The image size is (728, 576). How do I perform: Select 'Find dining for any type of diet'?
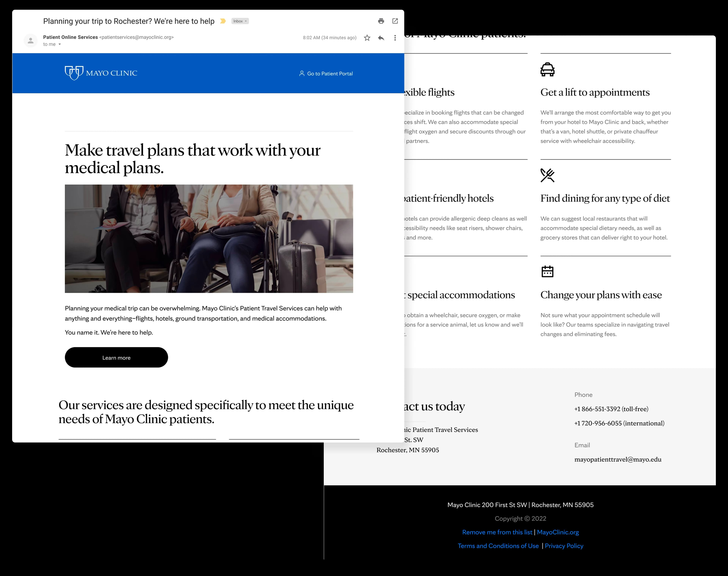tap(605, 198)
